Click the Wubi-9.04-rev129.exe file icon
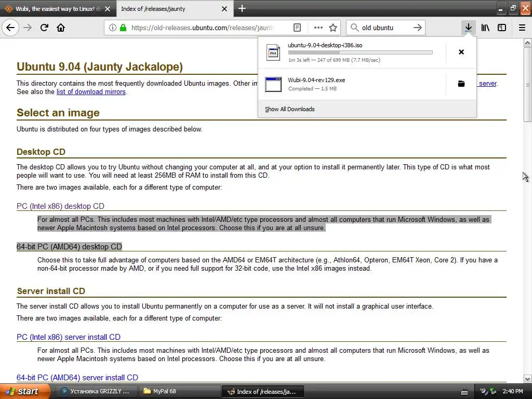 [273, 84]
